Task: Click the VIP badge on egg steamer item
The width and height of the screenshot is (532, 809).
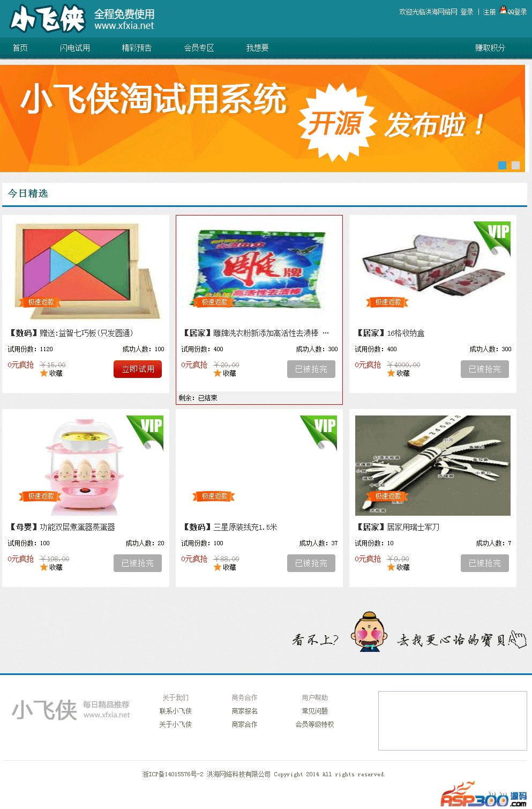Action: coord(145,432)
